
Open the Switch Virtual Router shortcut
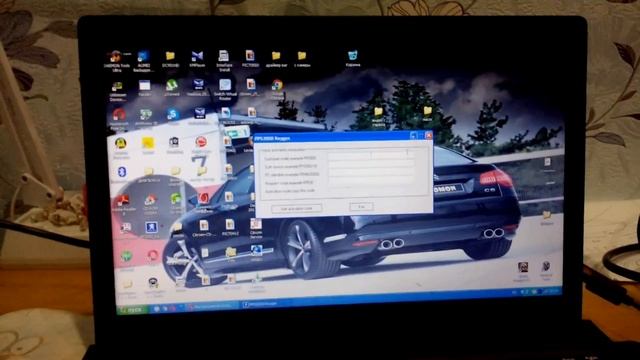pos(225,85)
